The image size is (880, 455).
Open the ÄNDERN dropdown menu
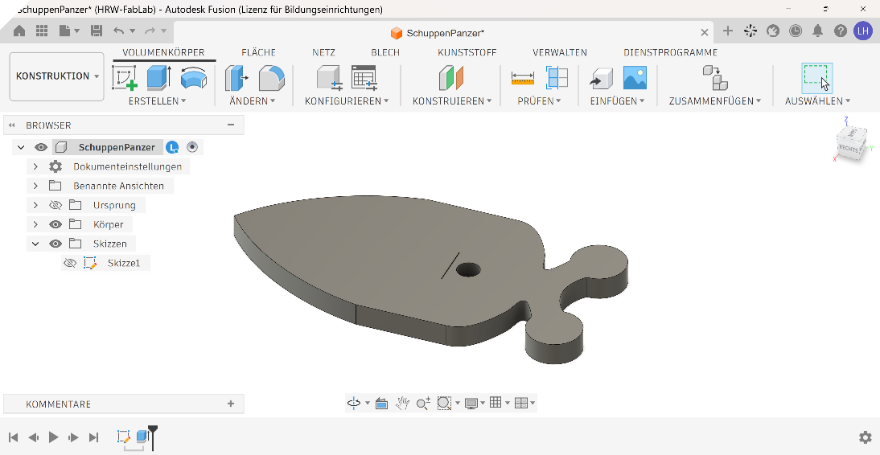(252, 101)
